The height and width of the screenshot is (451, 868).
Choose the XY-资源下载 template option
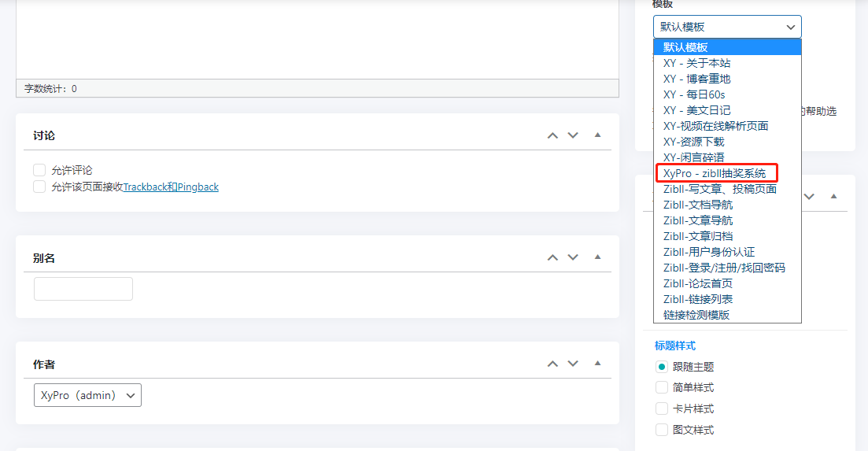point(694,142)
